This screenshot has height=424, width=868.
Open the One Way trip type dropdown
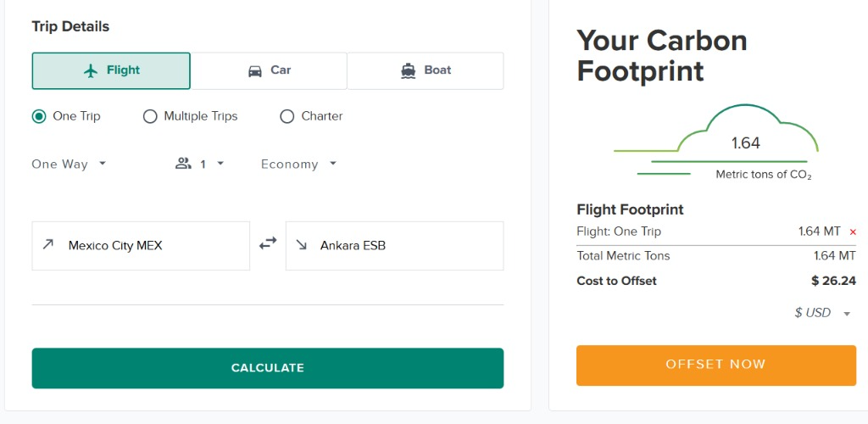click(x=70, y=164)
